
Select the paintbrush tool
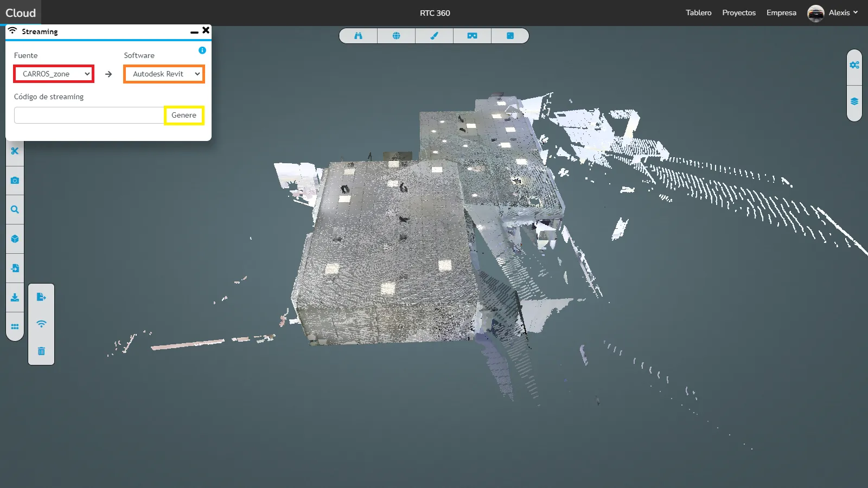coord(434,36)
